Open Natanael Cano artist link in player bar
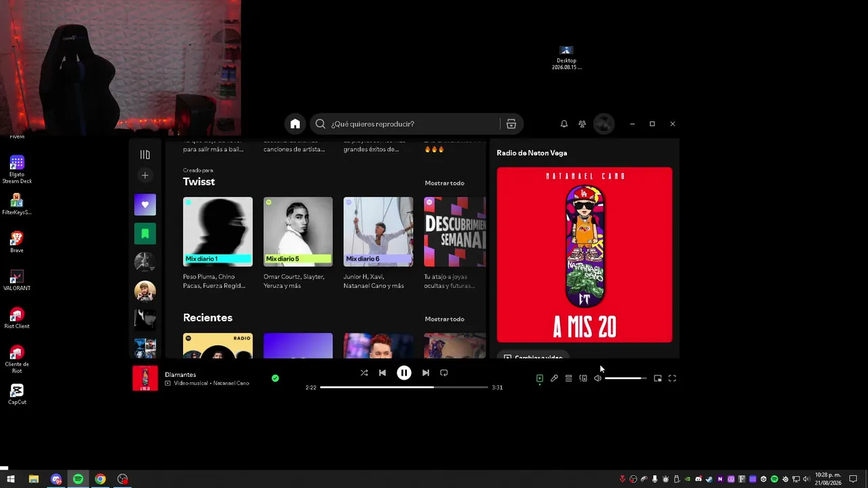The height and width of the screenshot is (488, 868). pyautogui.click(x=231, y=384)
